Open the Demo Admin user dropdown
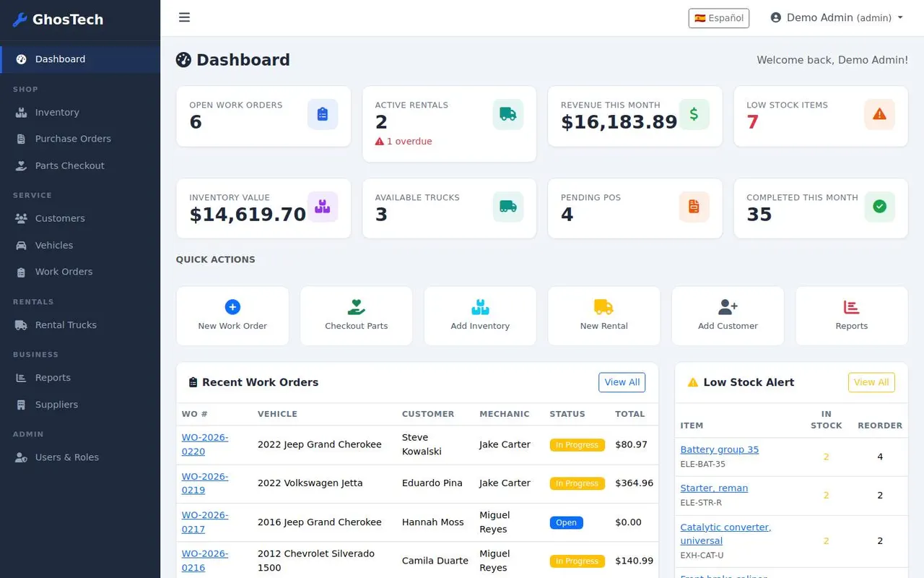Image resolution: width=924 pixels, height=578 pixels. pyautogui.click(x=837, y=18)
